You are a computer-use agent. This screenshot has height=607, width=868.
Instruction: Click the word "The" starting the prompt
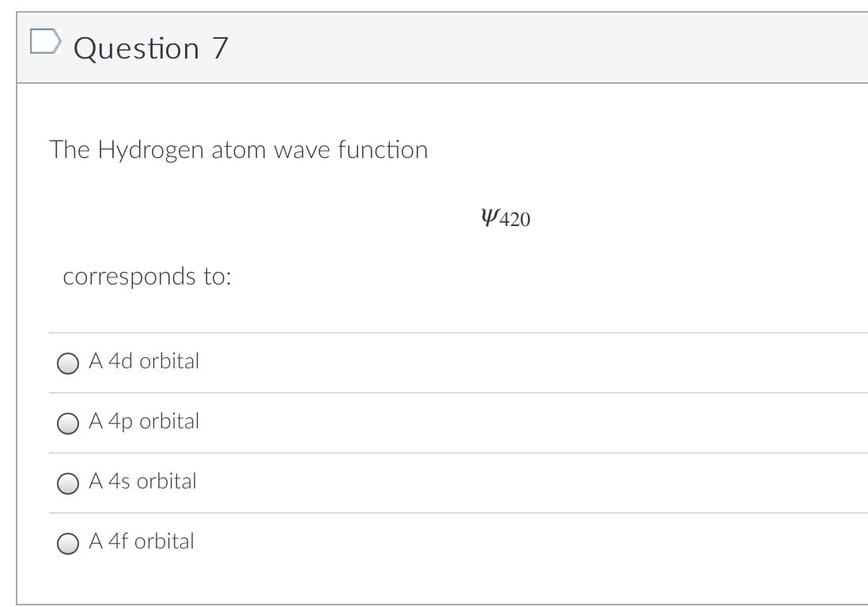point(70,149)
